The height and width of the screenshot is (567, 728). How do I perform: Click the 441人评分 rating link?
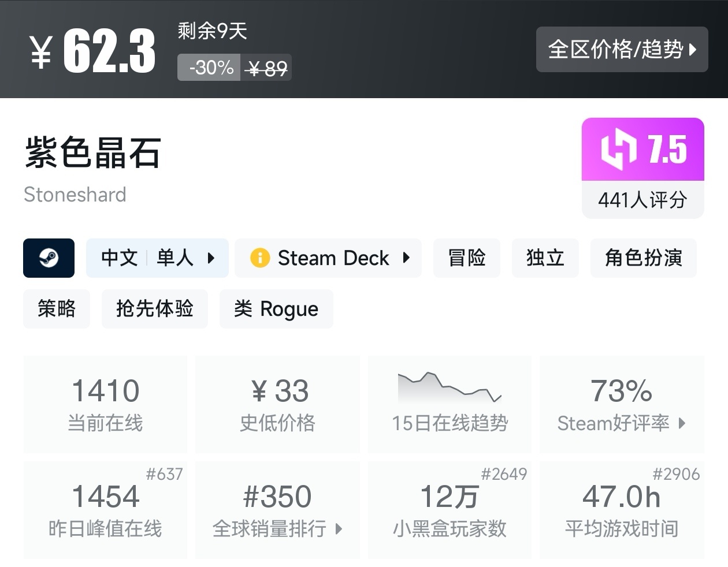click(642, 200)
